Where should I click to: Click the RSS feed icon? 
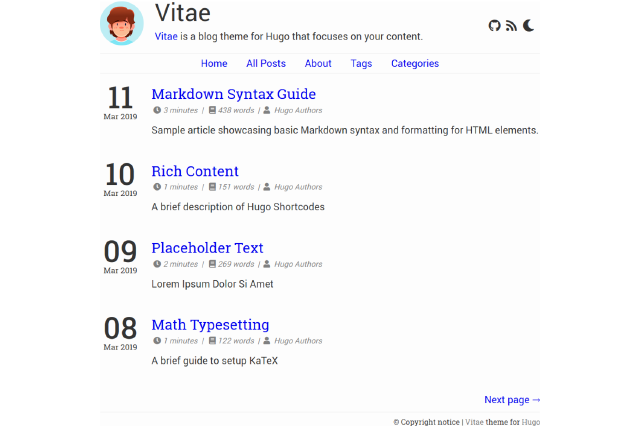tap(511, 25)
